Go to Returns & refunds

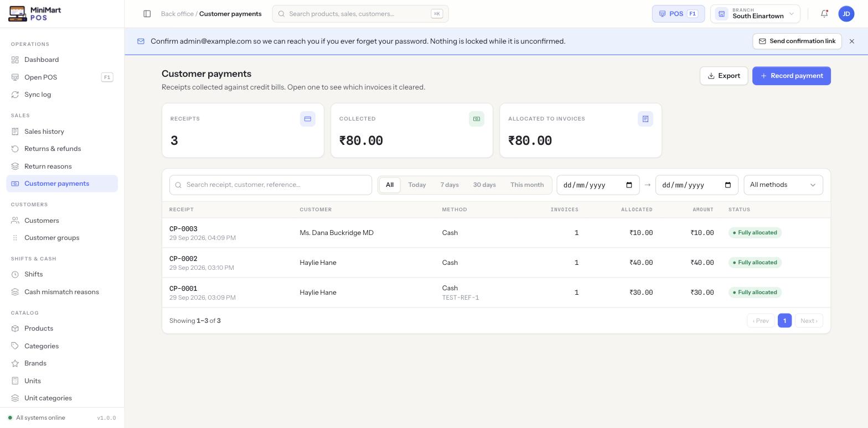(62, 149)
